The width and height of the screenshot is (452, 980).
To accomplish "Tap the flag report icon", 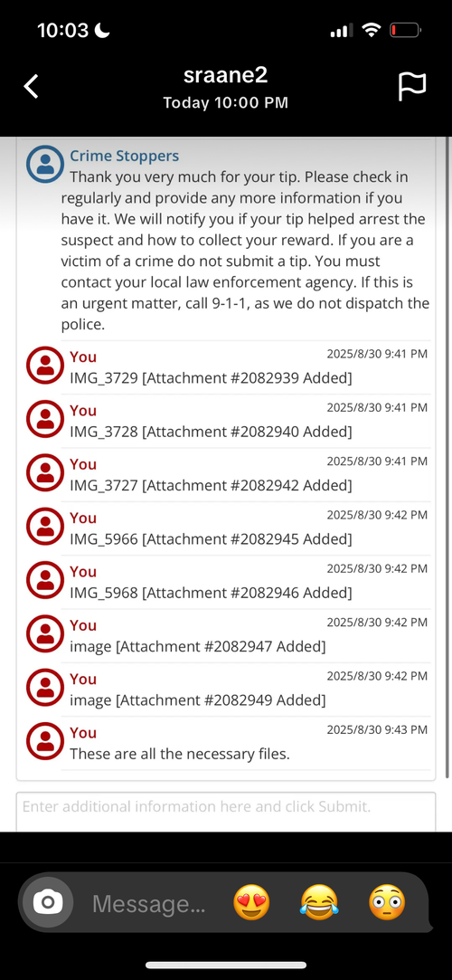I will 412,86.
